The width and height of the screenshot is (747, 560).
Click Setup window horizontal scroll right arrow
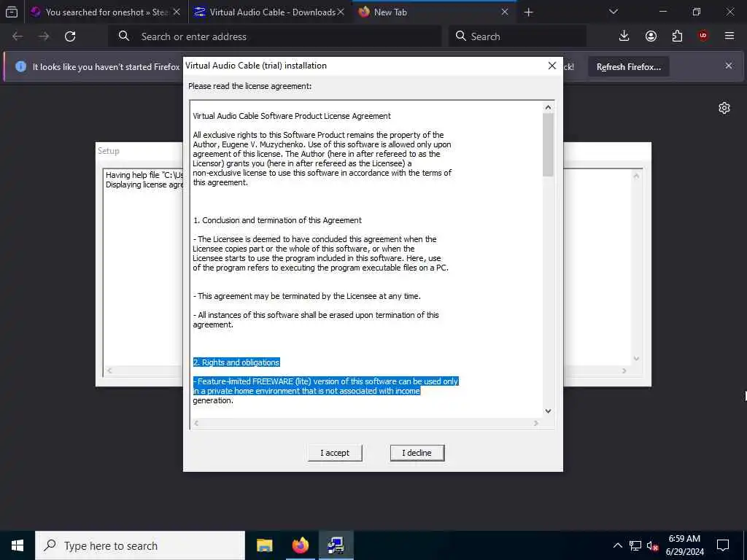click(624, 370)
